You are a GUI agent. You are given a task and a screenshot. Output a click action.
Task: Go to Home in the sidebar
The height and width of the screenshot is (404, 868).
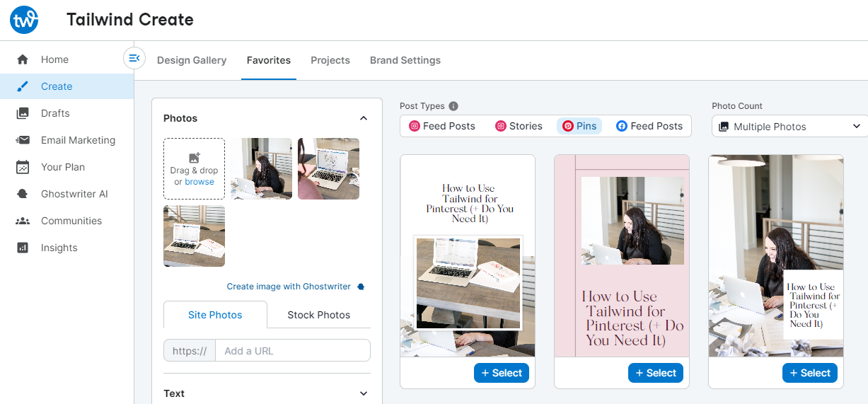coord(66,59)
